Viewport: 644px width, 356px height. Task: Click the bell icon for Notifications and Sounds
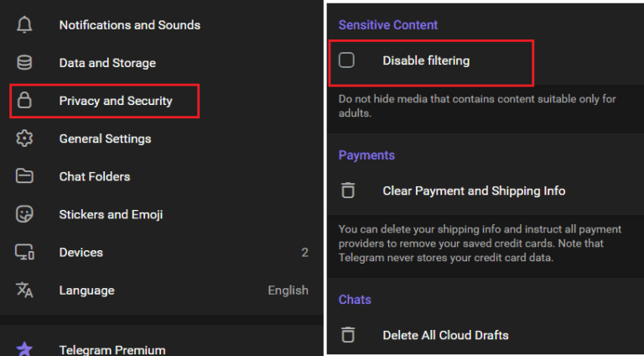click(x=24, y=25)
